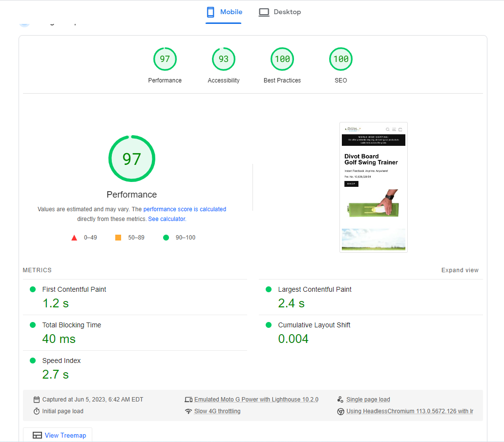Click the treemap icon on View Treemap button
This screenshot has height=442, width=504.
36,434
